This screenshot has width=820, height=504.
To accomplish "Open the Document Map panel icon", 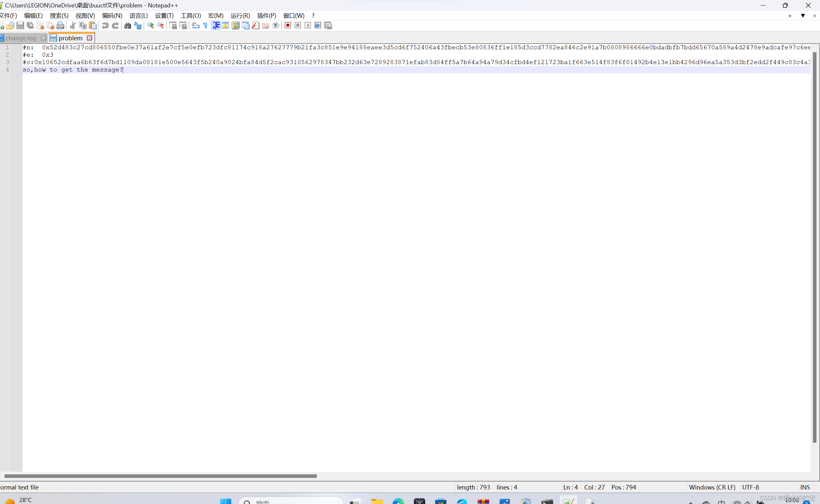I will click(x=235, y=25).
